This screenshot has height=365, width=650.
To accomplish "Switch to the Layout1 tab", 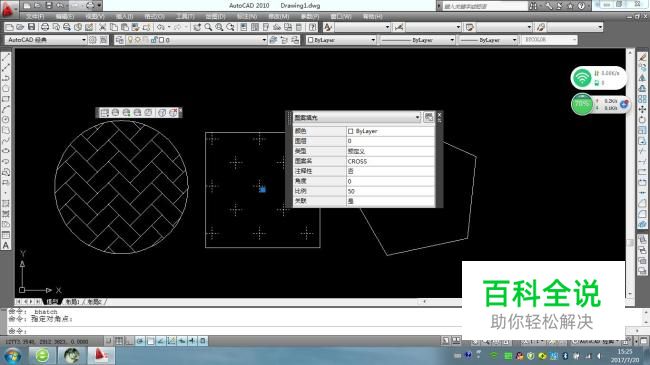I will click(x=73, y=302).
